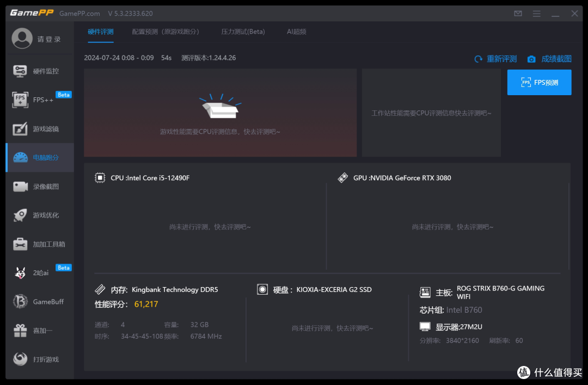Click the 请登录 login text
This screenshot has width=588, height=385.
tap(49, 39)
